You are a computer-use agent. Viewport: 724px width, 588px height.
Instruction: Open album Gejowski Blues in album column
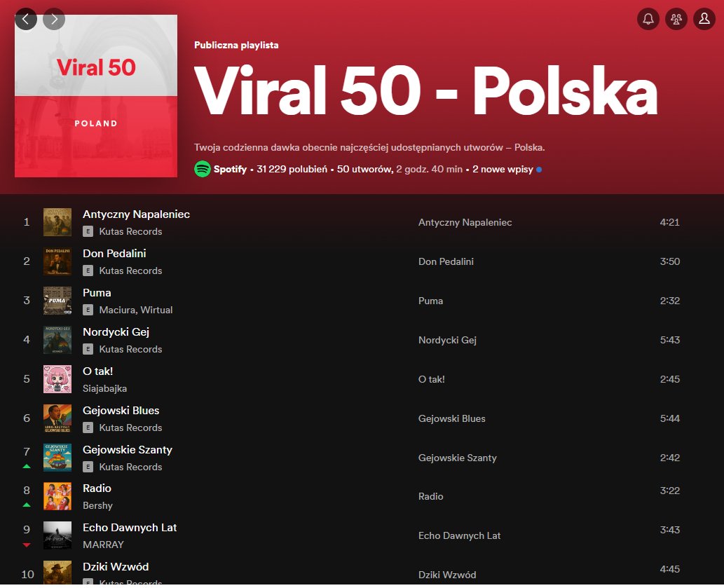(x=451, y=418)
